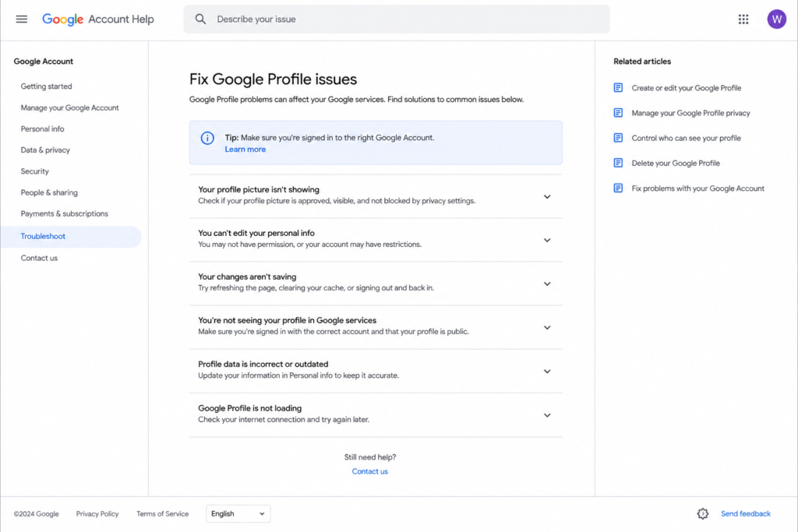Select Troubleshoot in sidebar
The height and width of the screenshot is (532, 798).
[71, 237]
